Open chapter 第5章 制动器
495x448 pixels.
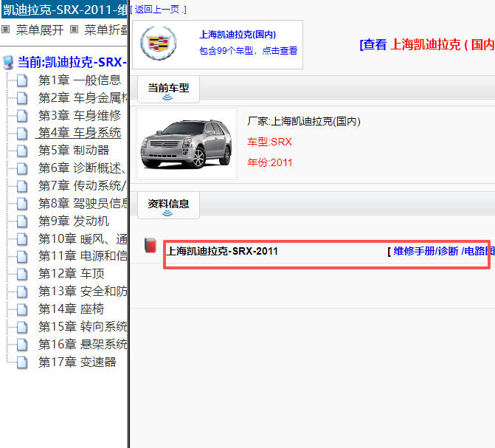coord(74,151)
